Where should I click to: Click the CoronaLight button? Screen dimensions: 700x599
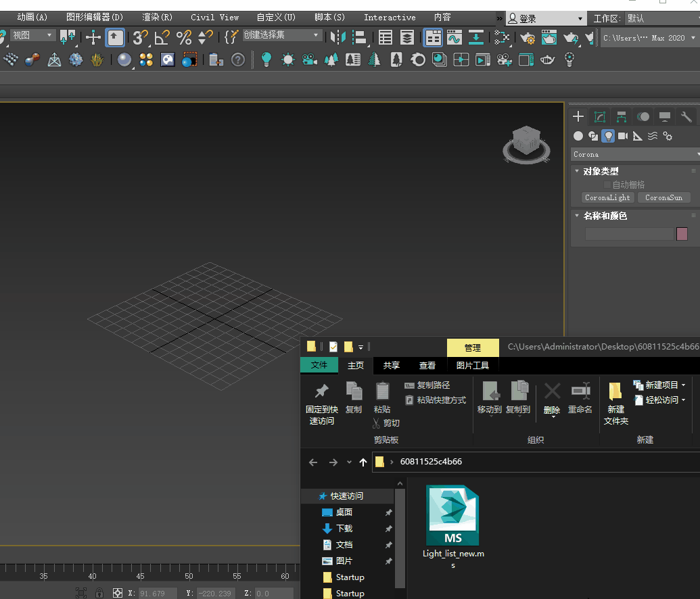click(607, 198)
